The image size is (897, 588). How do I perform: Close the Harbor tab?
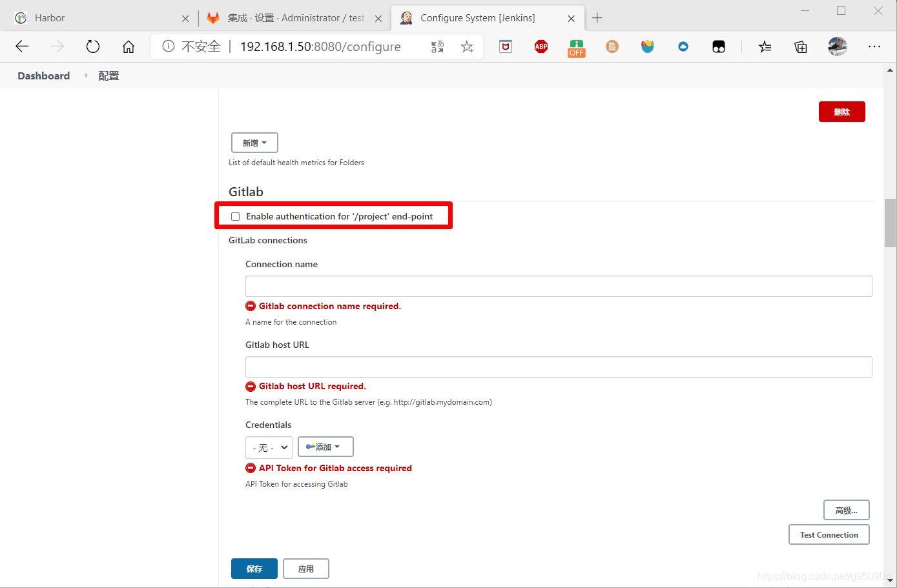click(x=185, y=18)
